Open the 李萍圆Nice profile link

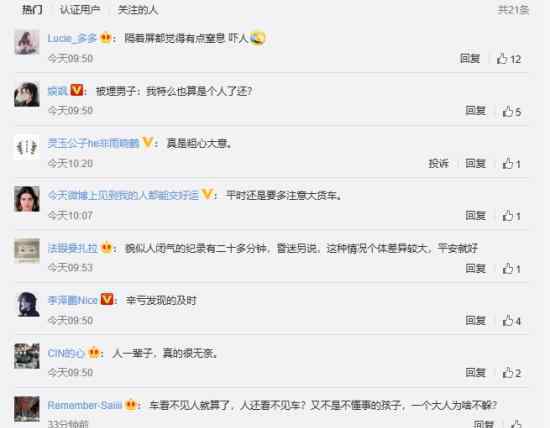[73, 300]
